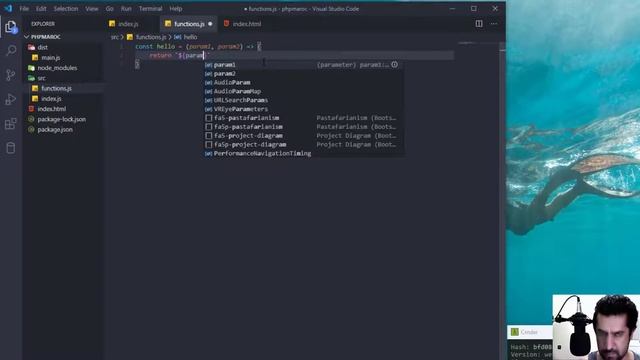Choose the VREyeParameters suggestion
The width and height of the screenshot is (640, 360).
[304, 109]
